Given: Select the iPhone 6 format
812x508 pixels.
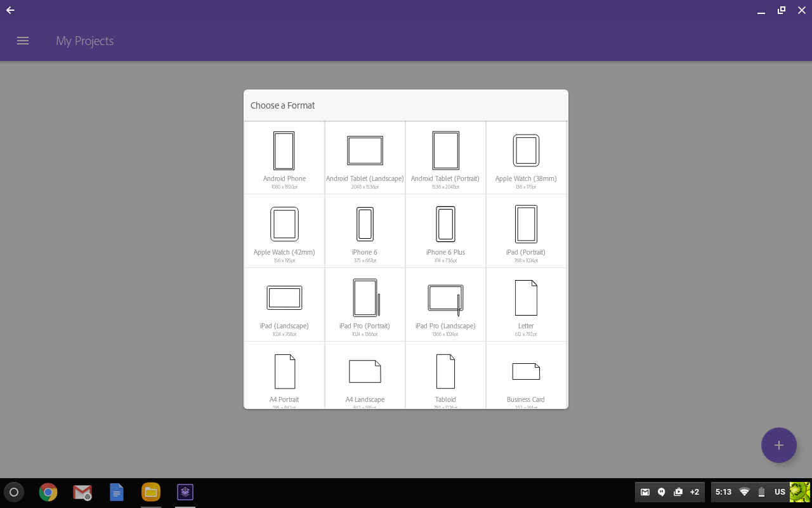Looking at the screenshot, I should click(x=365, y=224).
